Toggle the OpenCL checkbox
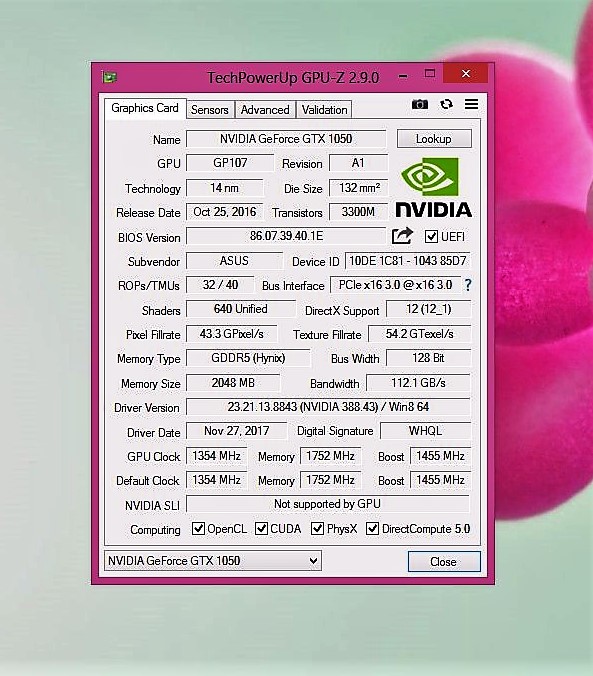This screenshot has height=676, width=593. pos(198,528)
